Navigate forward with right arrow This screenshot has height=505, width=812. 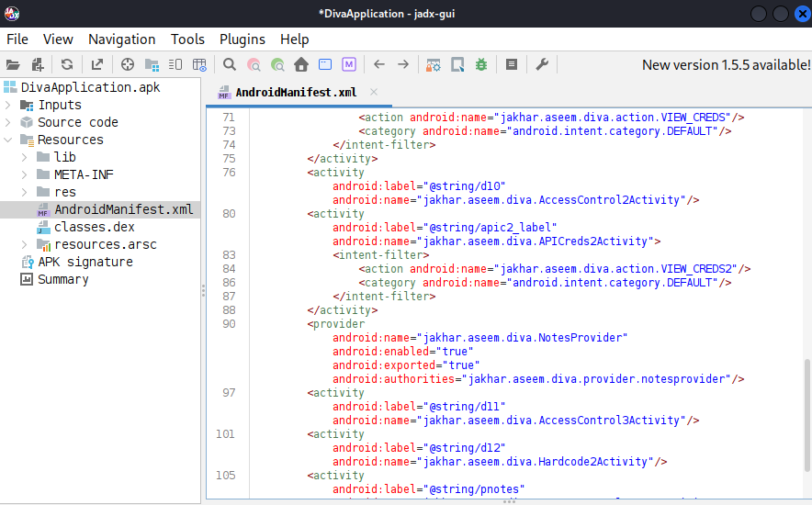click(403, 64)
